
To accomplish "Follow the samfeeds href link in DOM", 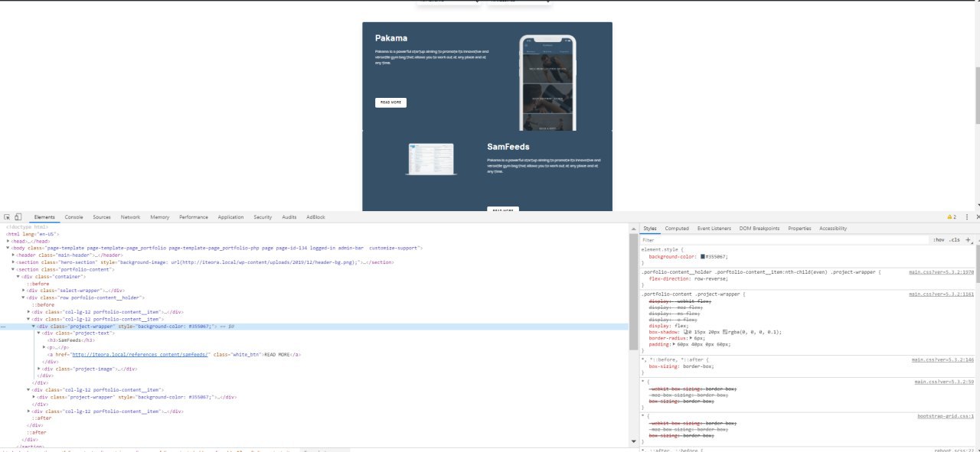I will tap(141, 355).
